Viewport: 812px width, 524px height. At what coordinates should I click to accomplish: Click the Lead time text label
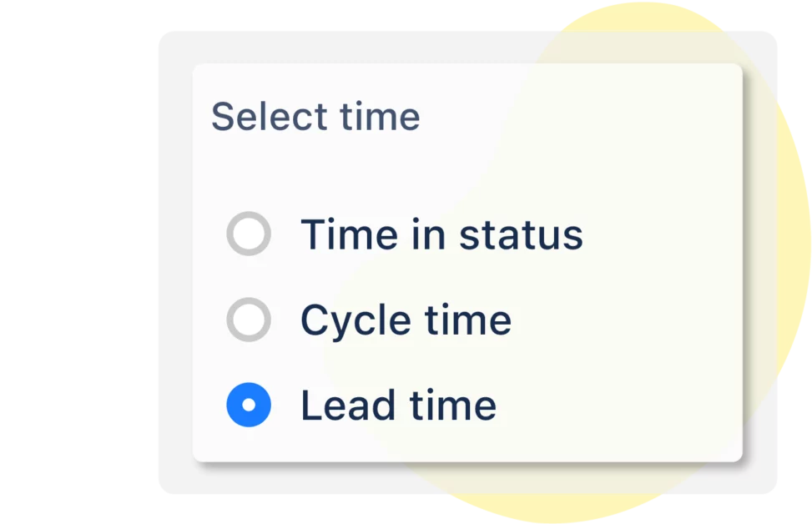(x=399, y=405)
